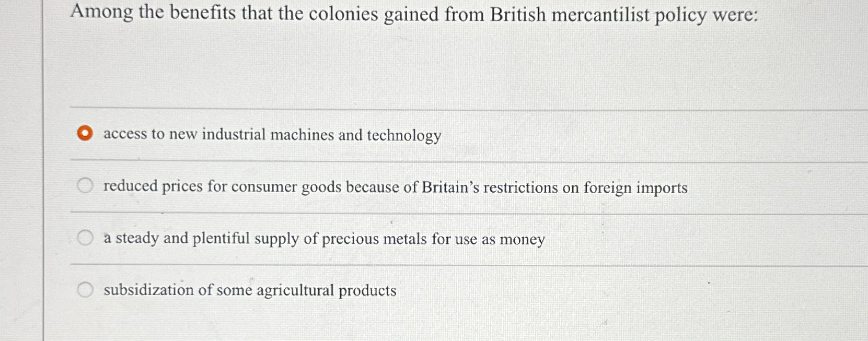This screenshot has width=868, height=341.
Task: Choose the 'reduced prices for consumer goods' option
Action: click(x=85, y=185)
